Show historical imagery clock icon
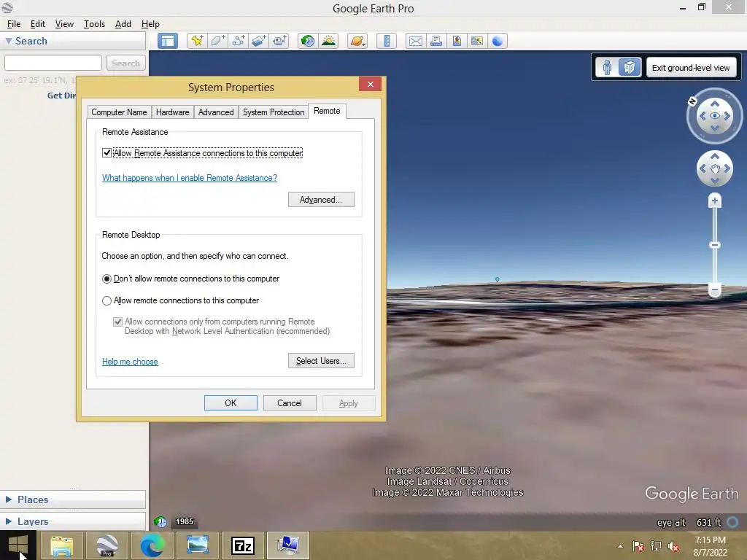 click(308, 41)
